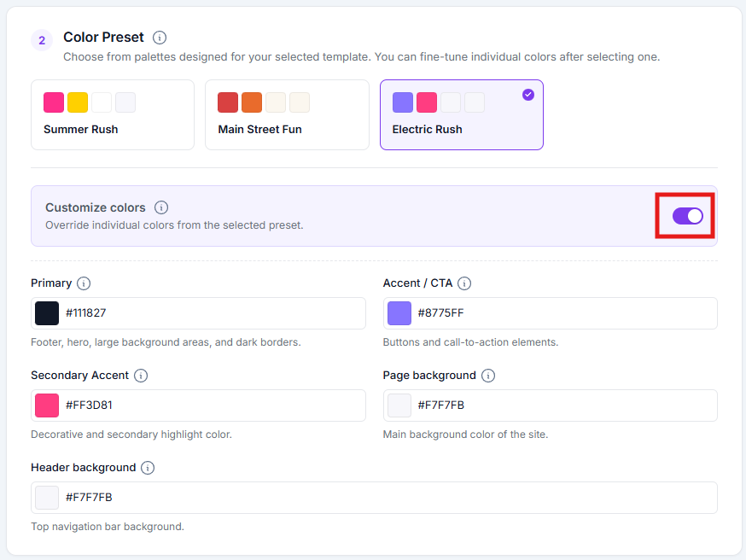
Task: Open the Accent / CTA purple swatch
Action: click(399, 313)
